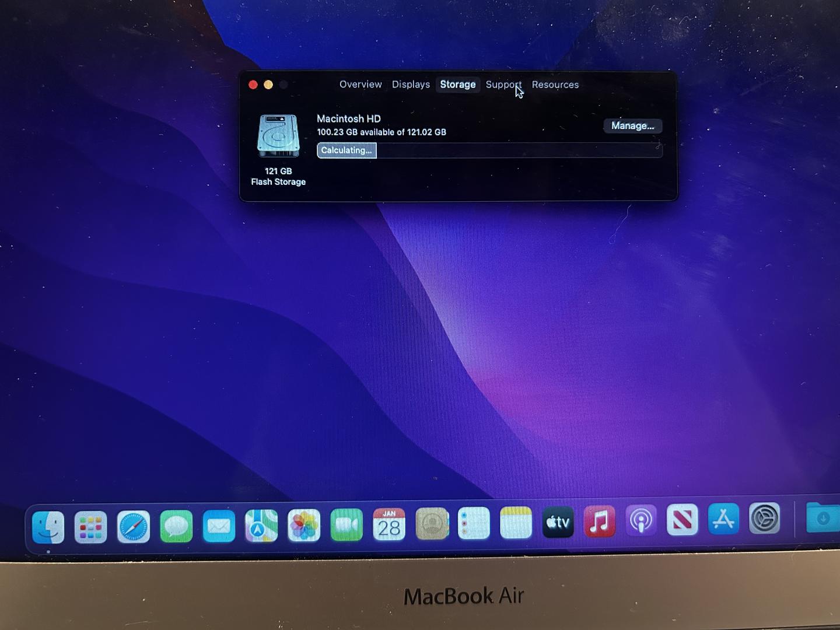Open the Music app icon
This screenshot has height=630, width=840.
coord(599,521)
